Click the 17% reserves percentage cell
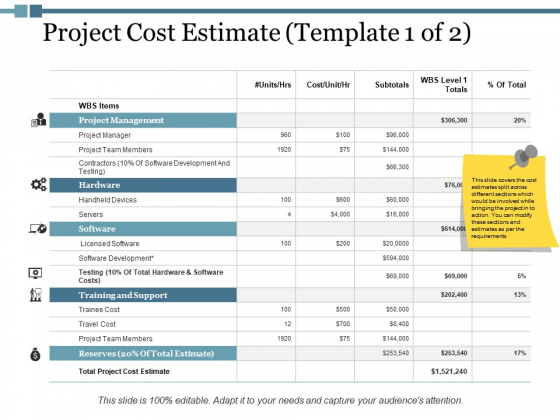Screen dimensions: 560x420 (520, 353)
